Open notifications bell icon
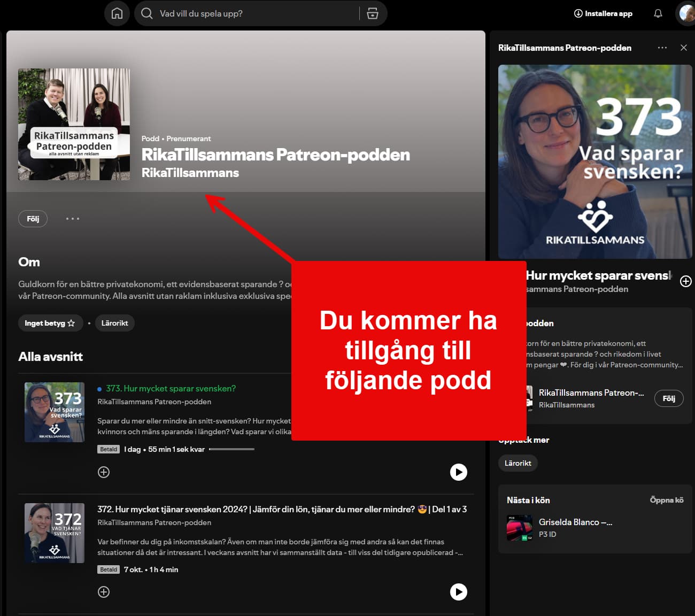 coord(658,13)
